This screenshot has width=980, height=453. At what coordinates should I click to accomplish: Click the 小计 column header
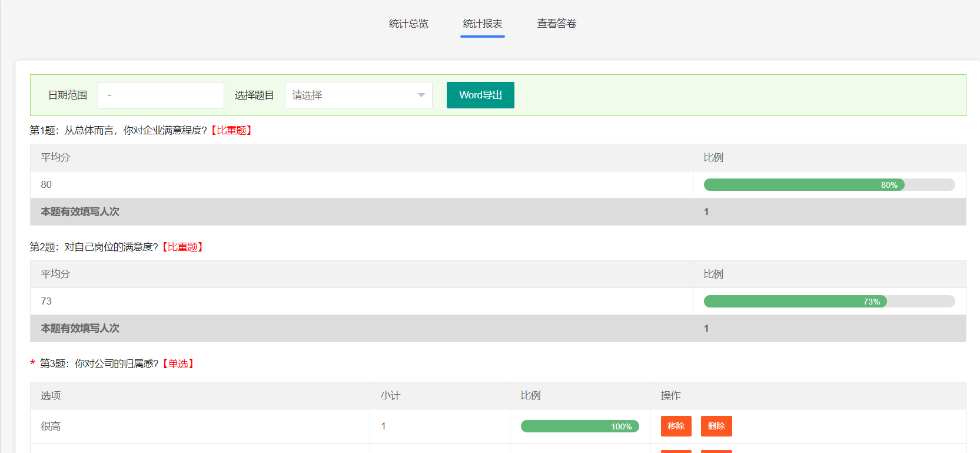[390, 395]
